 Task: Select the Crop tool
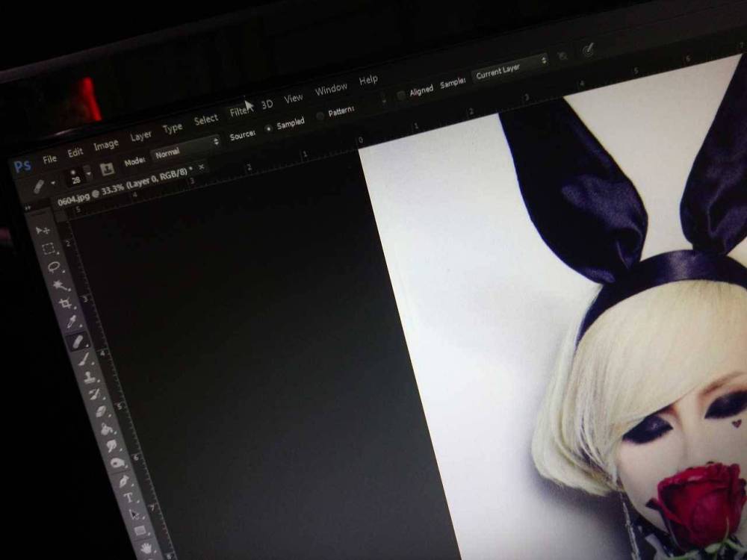tap(66, 303)
